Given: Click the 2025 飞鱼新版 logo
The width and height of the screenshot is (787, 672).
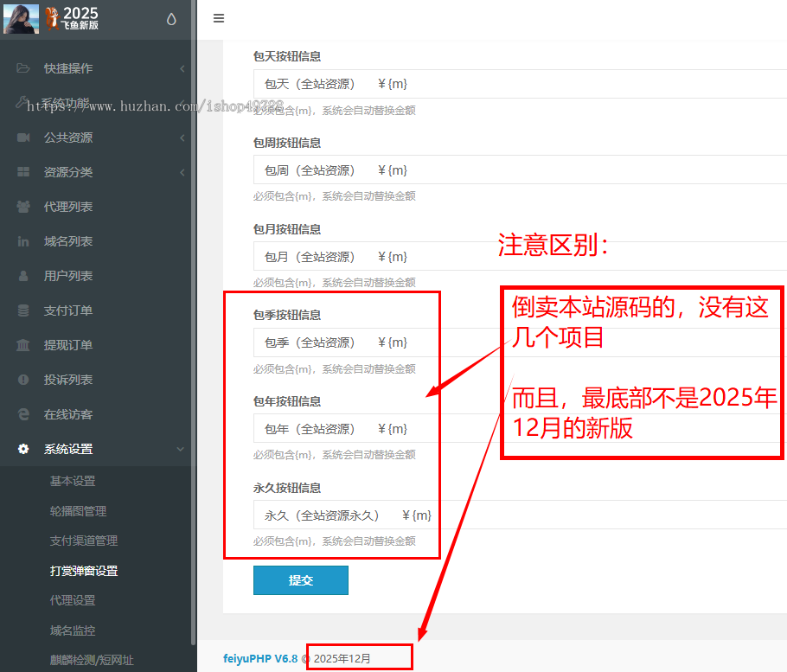Looking at the screenshot, I should click(x=72, y=18).
